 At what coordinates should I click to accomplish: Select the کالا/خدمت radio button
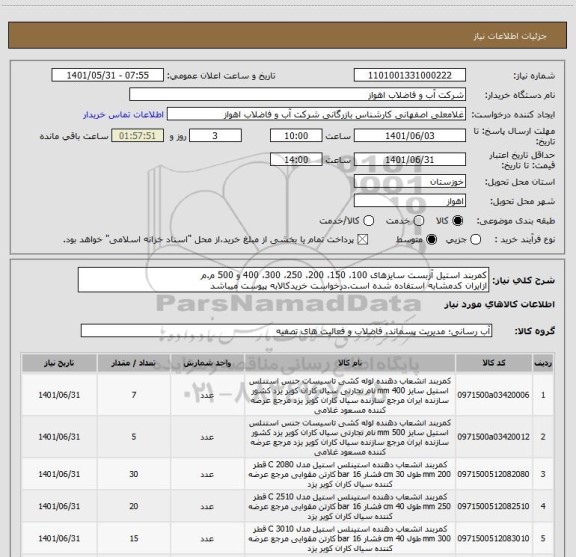[x=368, y=220]
